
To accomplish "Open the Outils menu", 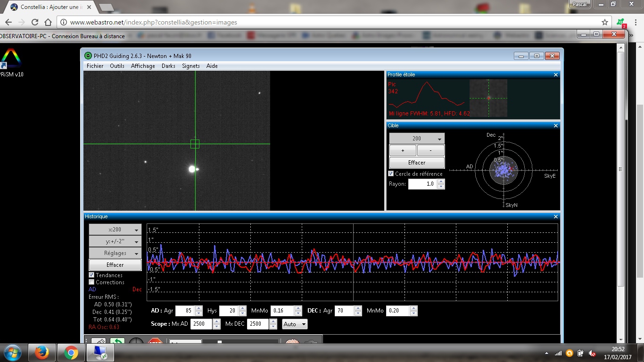I will pyautogui.click(x=117, y=66).
